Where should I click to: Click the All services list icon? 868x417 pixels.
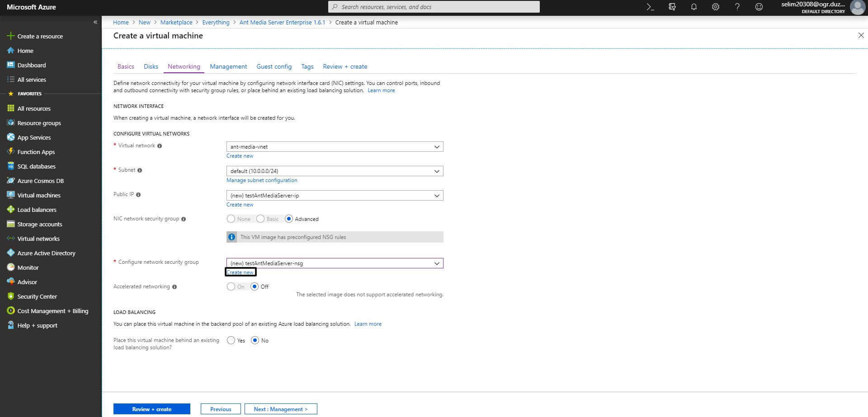click(11, 80)
